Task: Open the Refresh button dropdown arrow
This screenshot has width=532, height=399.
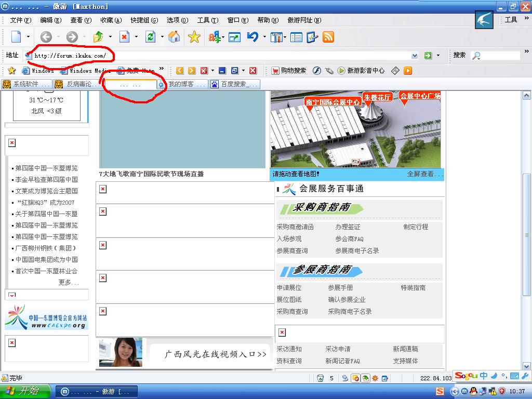Action: (162, 37)
